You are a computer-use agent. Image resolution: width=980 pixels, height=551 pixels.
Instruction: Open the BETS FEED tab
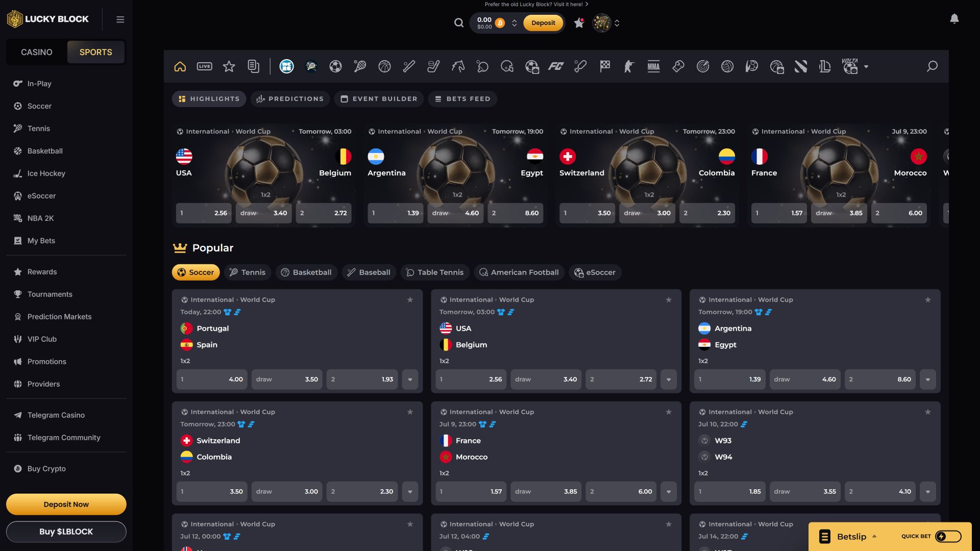[x=462, y=99]
